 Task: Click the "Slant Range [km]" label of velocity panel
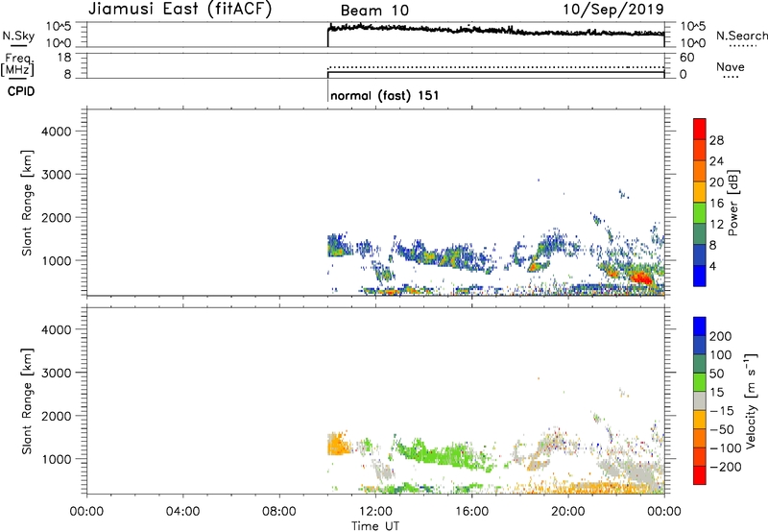(x=27, y=401)
